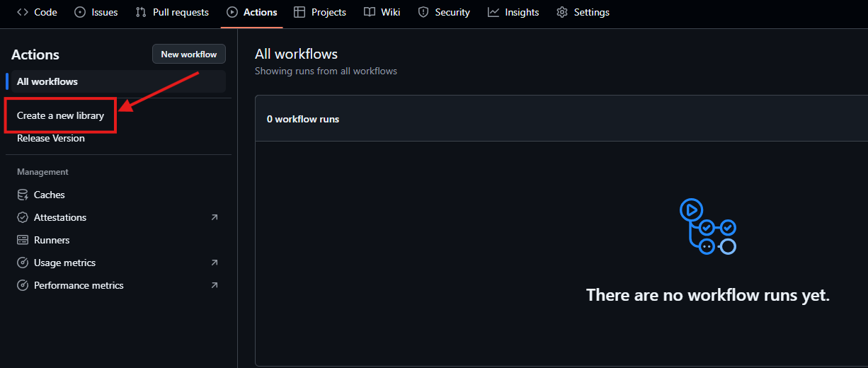Click the Management section label

click(x=42, y=172)
